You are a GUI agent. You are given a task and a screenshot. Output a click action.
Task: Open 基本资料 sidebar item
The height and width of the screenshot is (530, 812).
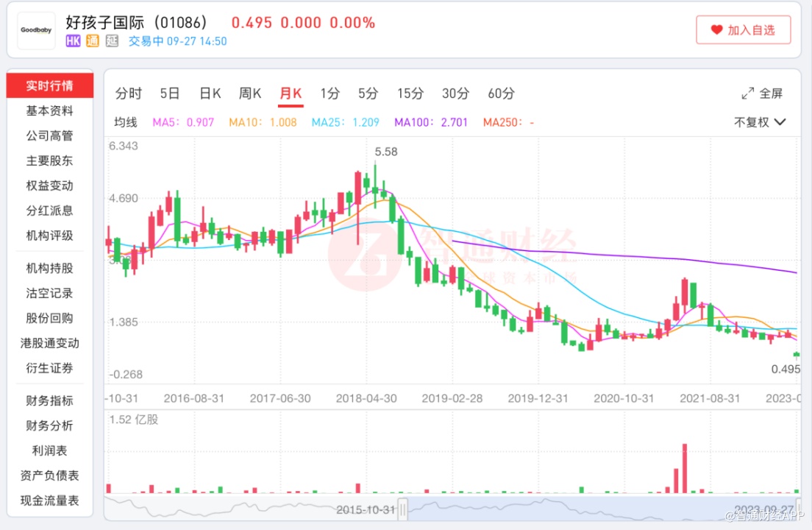(50, 110)
